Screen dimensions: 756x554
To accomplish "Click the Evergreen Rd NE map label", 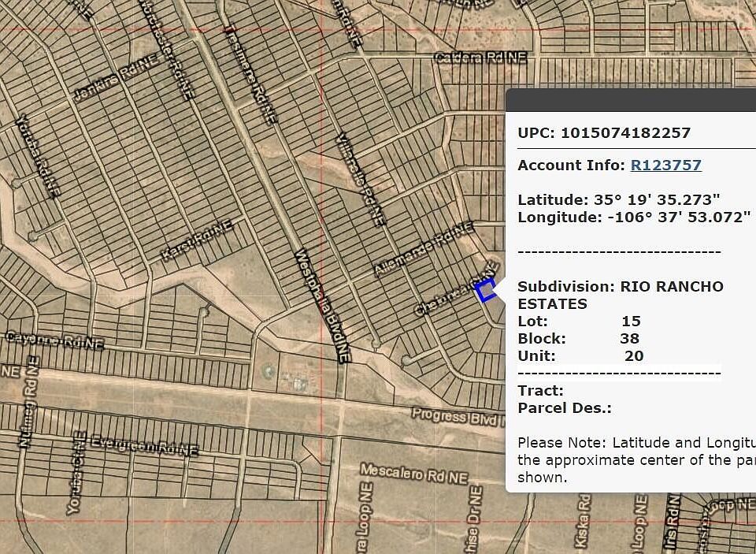I will tap(144, 446).
